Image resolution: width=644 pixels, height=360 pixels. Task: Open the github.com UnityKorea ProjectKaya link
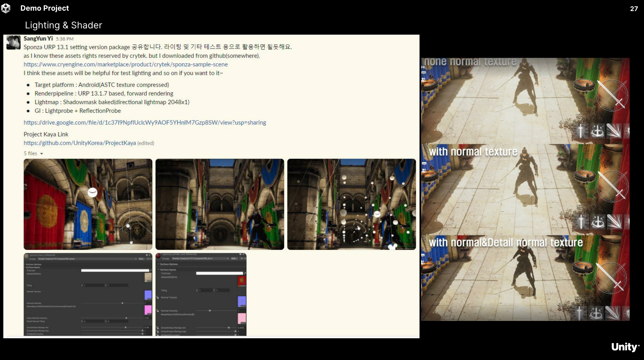tap(79, 143)
